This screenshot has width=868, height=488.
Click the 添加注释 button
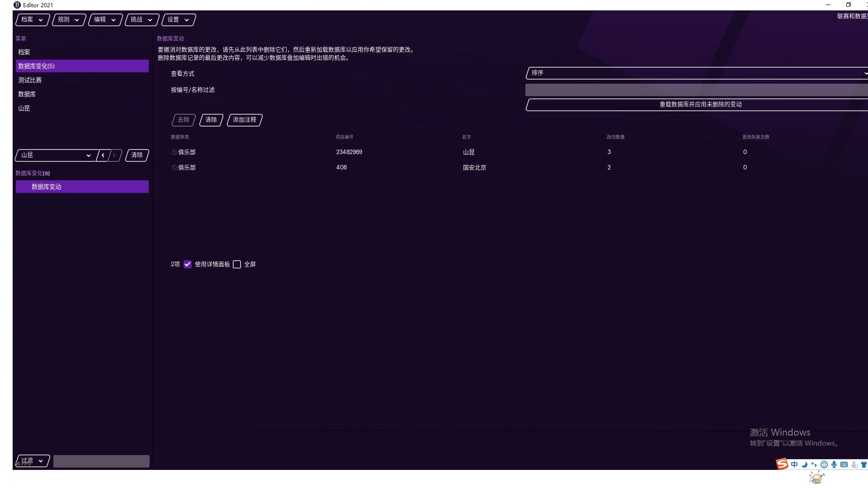245,120
